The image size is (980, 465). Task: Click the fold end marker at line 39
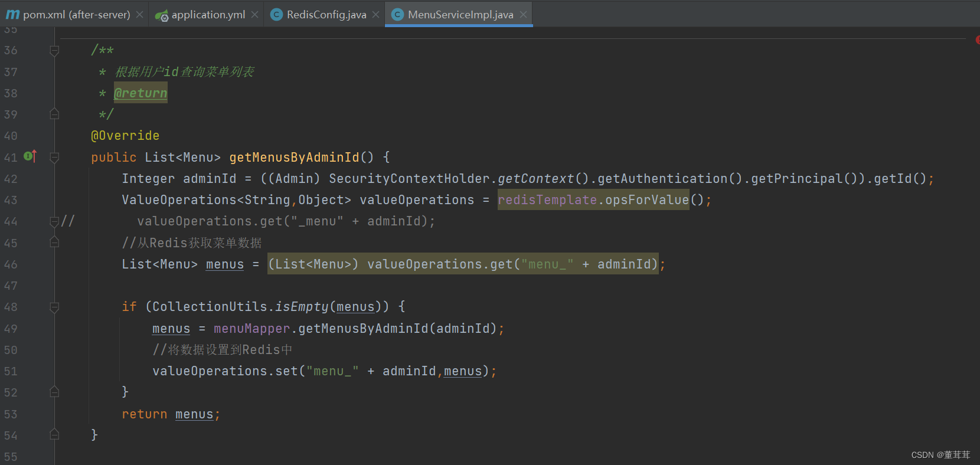(x=54, y=114)
